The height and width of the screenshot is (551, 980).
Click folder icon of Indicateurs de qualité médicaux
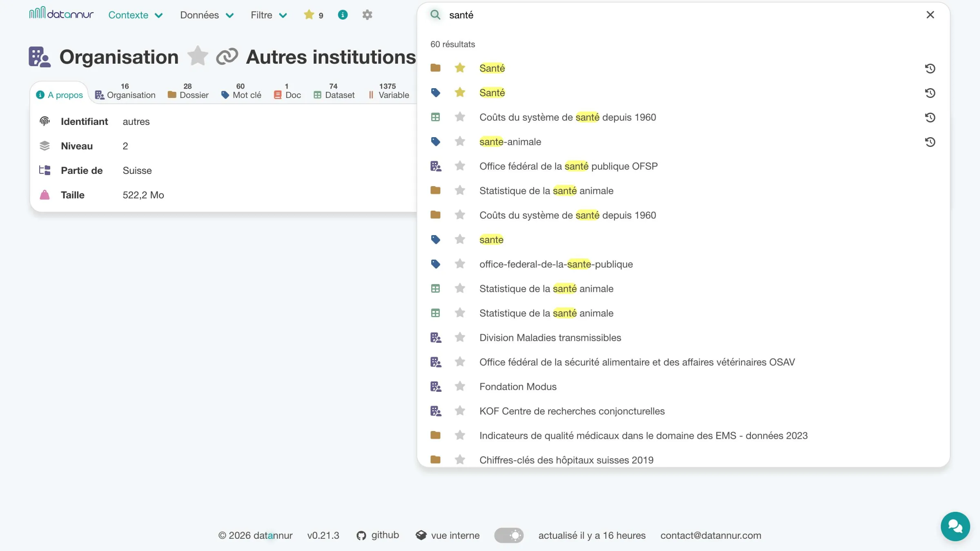(435, 435)
